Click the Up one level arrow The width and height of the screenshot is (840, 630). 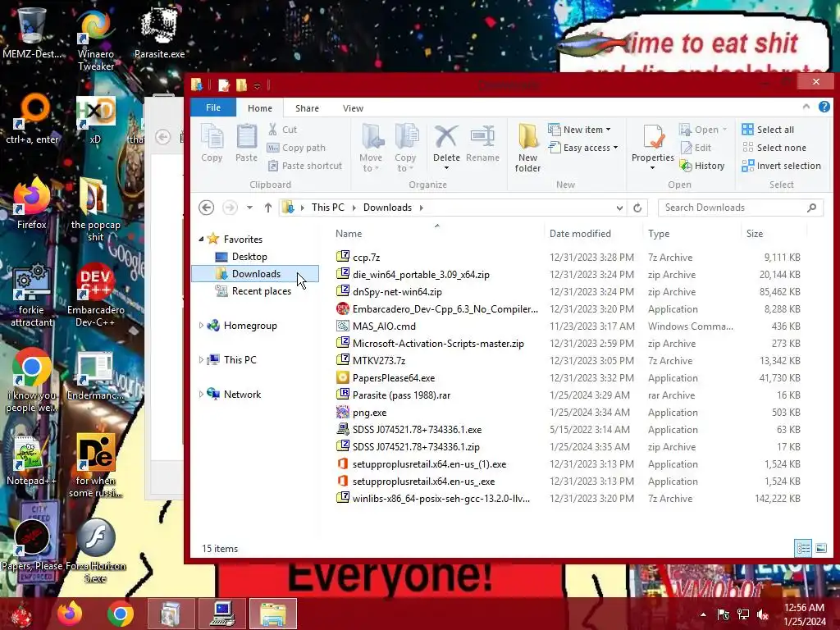268,208
